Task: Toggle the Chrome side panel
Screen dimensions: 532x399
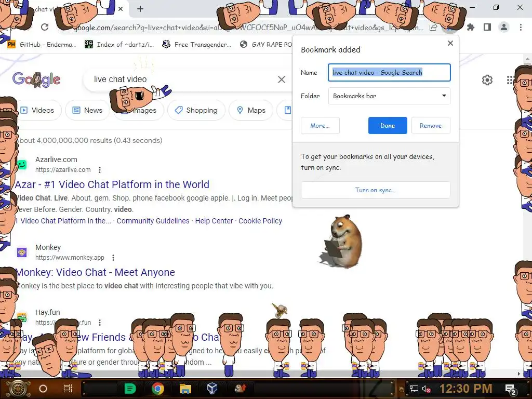Action: (487, 27)
